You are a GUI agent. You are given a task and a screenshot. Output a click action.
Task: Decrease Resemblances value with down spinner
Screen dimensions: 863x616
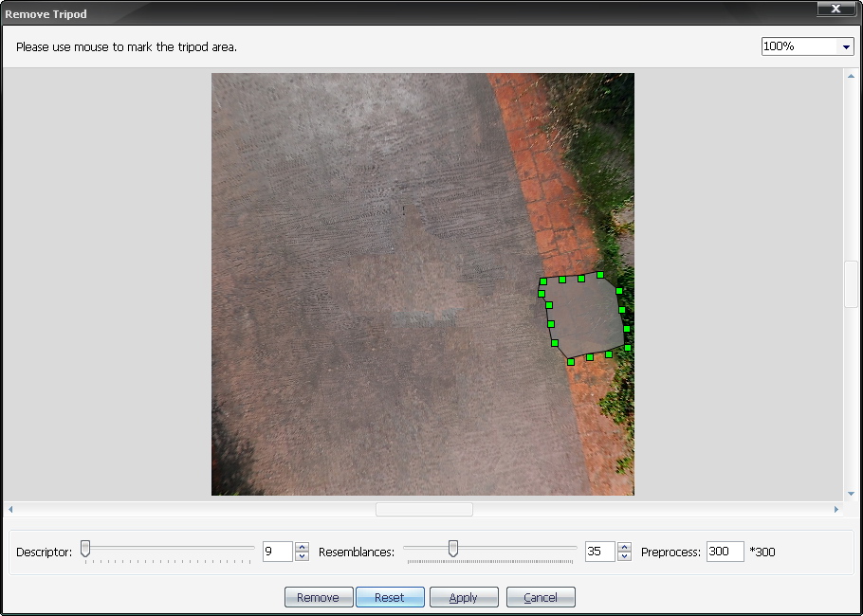point(624,556)
